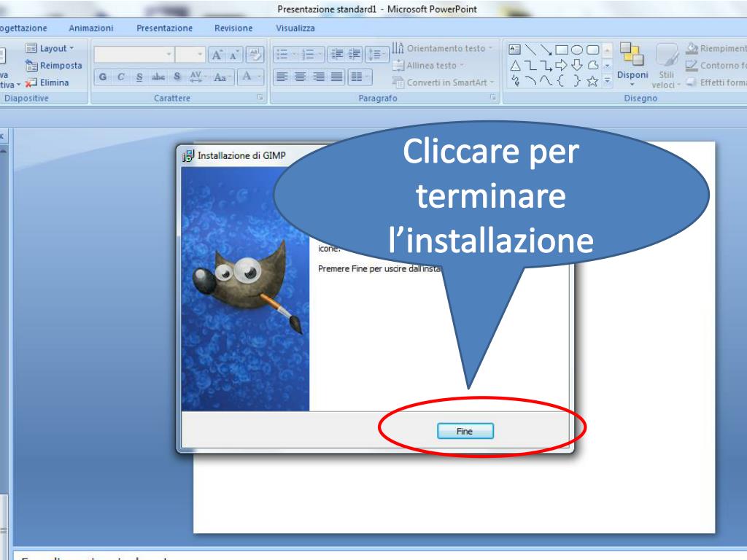Apply strikethrough (abc) formatting
Image resolution: width=747 pixels, height=560 pixels.
pos(158,77)
